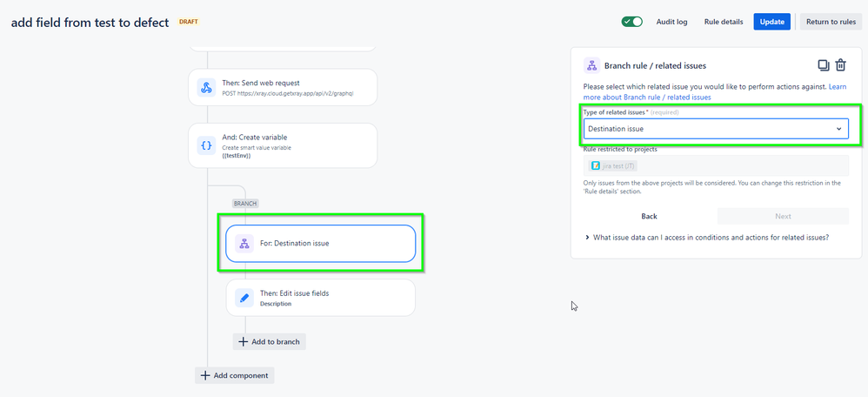Viewport: 868px width, 397px height.
Task: Click the Update button
Action: tap(771, 22)
